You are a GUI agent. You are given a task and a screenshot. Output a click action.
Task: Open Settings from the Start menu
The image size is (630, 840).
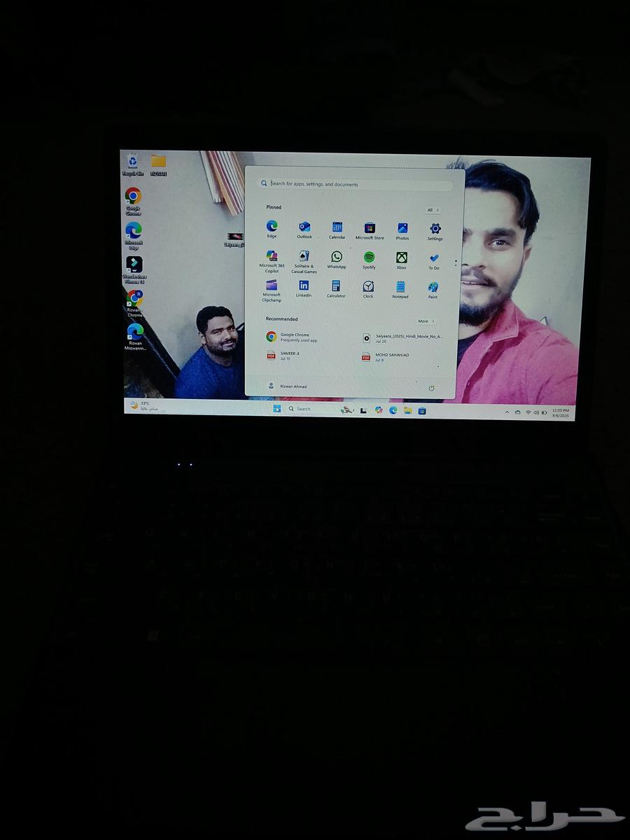point(435,227)
